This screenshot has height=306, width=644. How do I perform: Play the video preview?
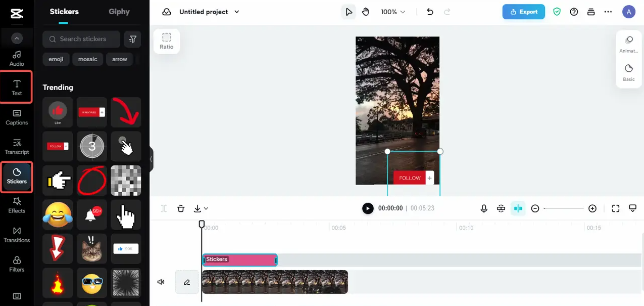[368, 208]
